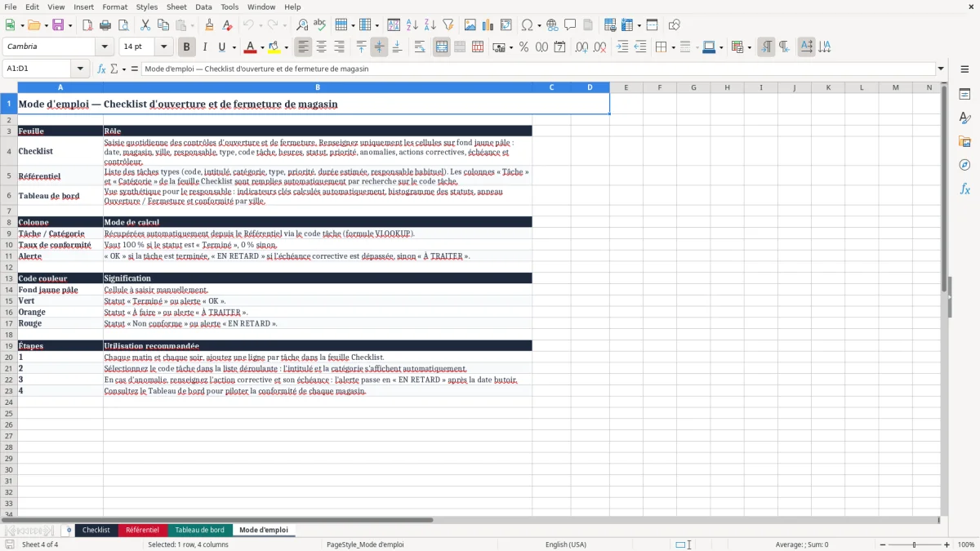
Task: Toggle Wrap Text
Action: [x=420, y=47]
